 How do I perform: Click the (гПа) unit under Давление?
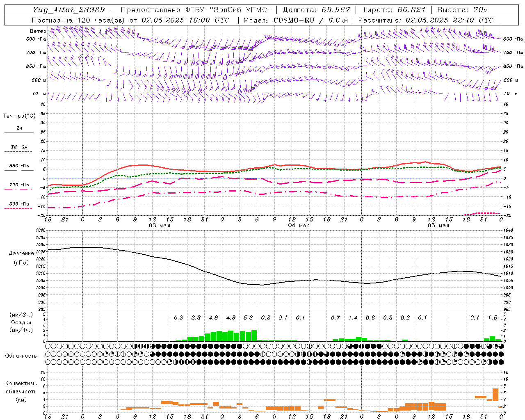[x=21, y=263]
